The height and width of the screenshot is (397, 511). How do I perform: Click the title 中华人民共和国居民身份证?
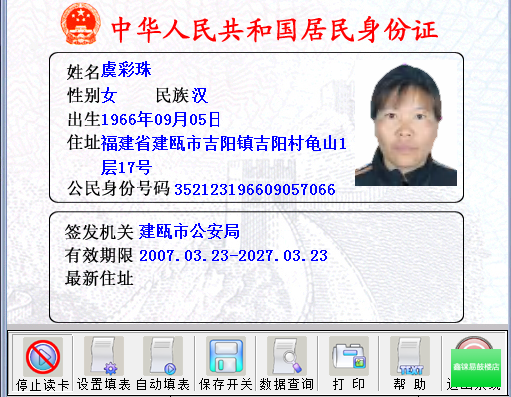(274, 30)
